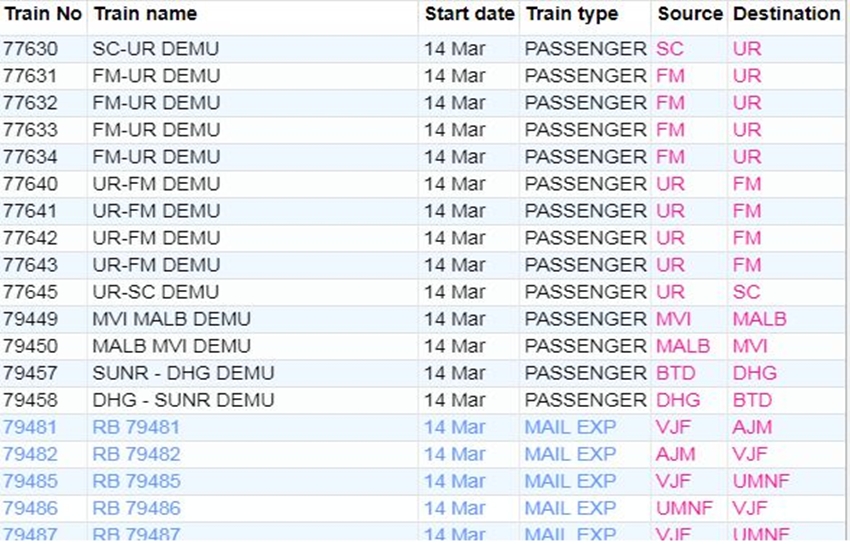Click destination UMNF for train 79485
Image resolution: width=850 pixels, height=550 pixels.
[761, 481]
